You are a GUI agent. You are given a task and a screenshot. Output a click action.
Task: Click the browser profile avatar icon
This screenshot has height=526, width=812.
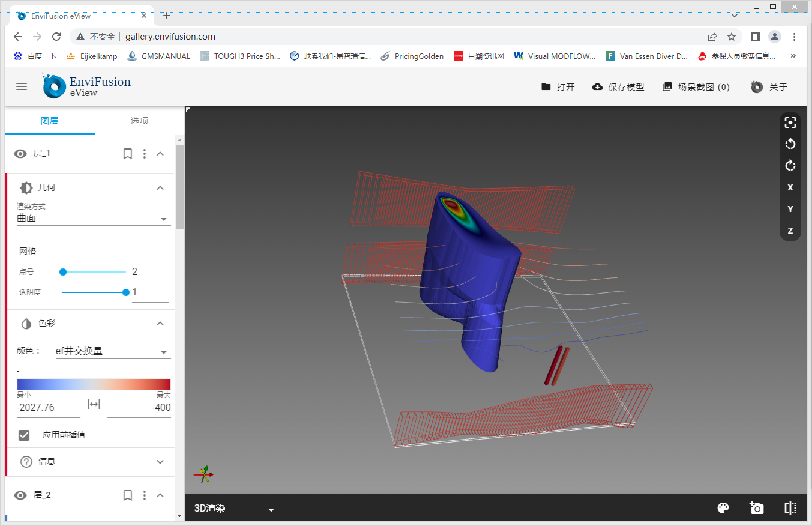(x=775, y=37)
